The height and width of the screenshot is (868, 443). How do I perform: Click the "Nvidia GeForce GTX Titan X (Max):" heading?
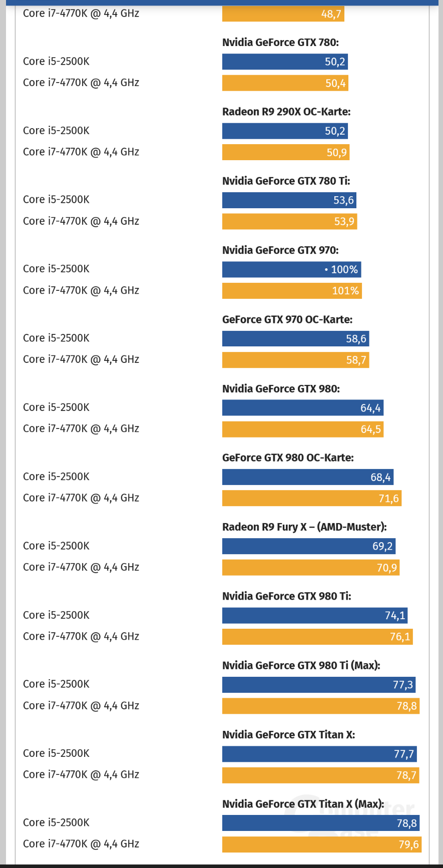[303, 804]
